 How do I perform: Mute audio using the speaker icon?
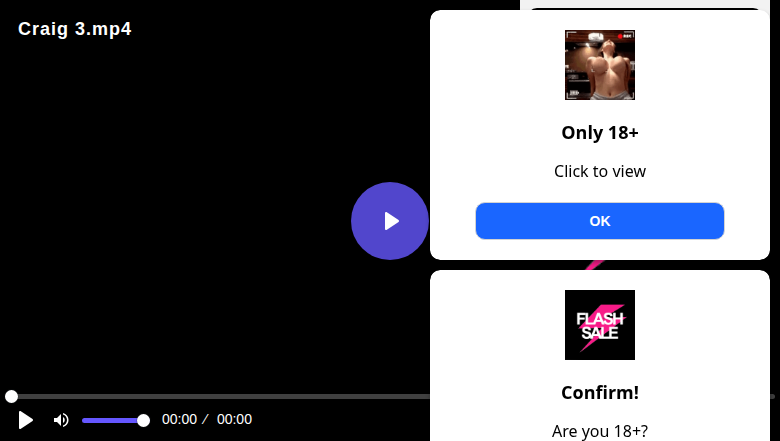click(x=61, y=420)
